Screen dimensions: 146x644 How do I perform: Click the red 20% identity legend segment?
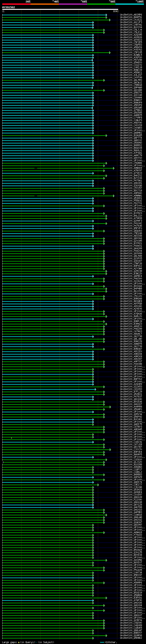pos(16,4)
